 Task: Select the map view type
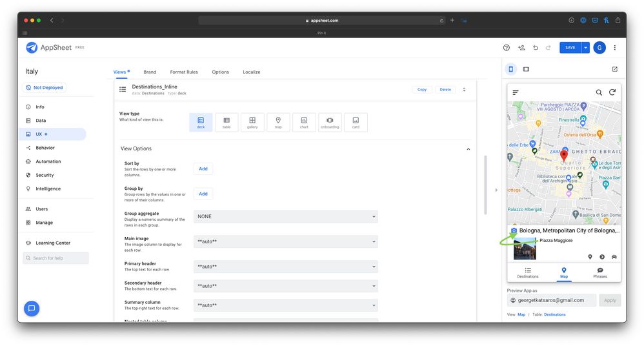point(278,122)
